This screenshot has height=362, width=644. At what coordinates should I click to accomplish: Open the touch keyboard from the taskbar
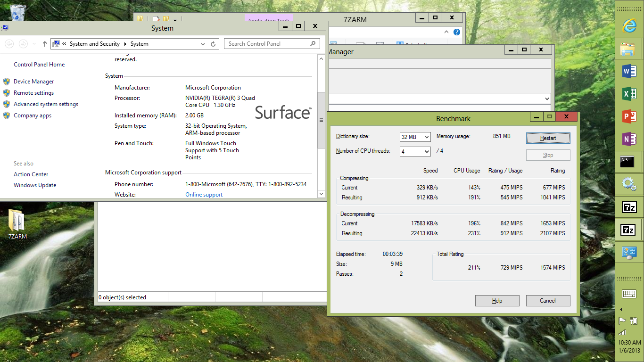click(x=629, y=294)
